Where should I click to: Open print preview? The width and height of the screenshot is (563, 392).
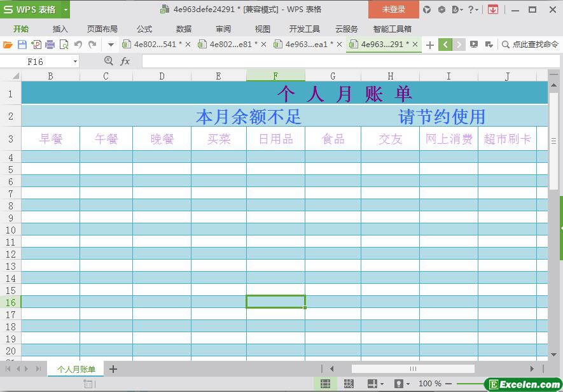click(64, 45)
